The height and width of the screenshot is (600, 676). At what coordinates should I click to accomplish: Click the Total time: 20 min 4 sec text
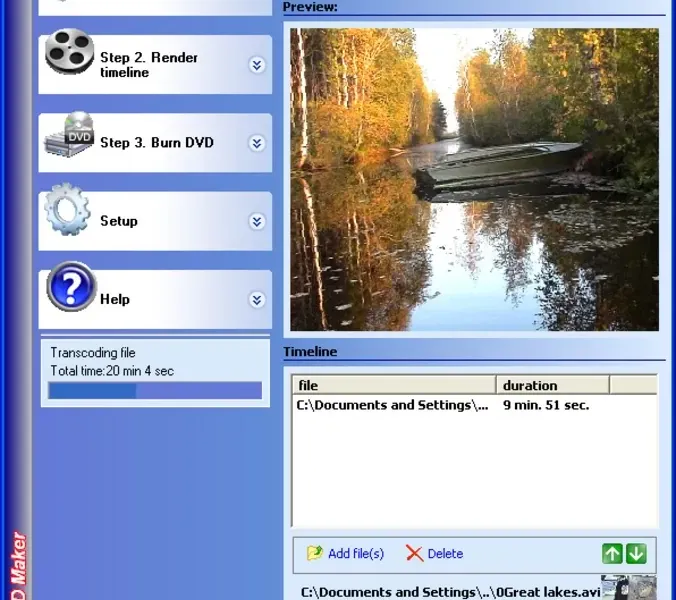coord(112,371)
